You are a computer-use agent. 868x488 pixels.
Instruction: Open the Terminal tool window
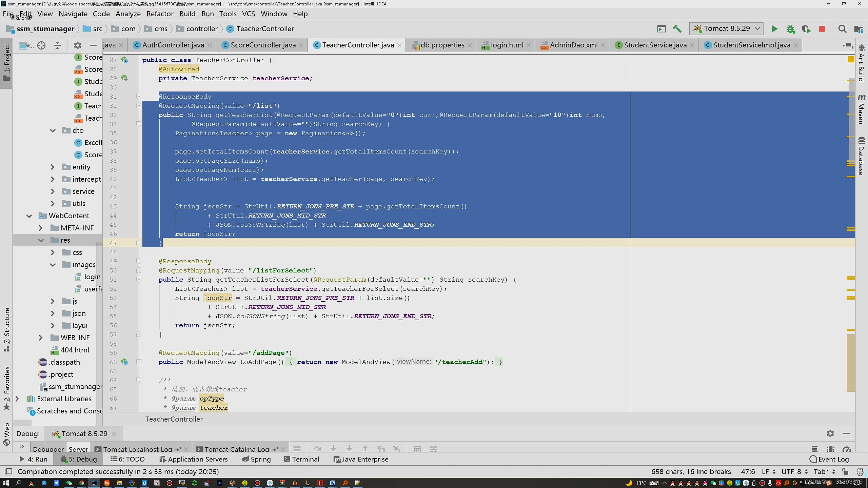point(301,459)
